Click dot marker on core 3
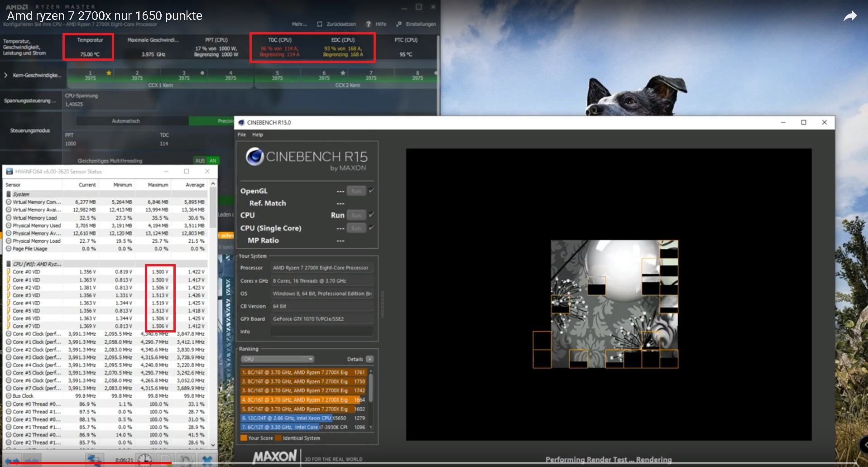This screenshot has width=868, height=467. tap(202, 72)
